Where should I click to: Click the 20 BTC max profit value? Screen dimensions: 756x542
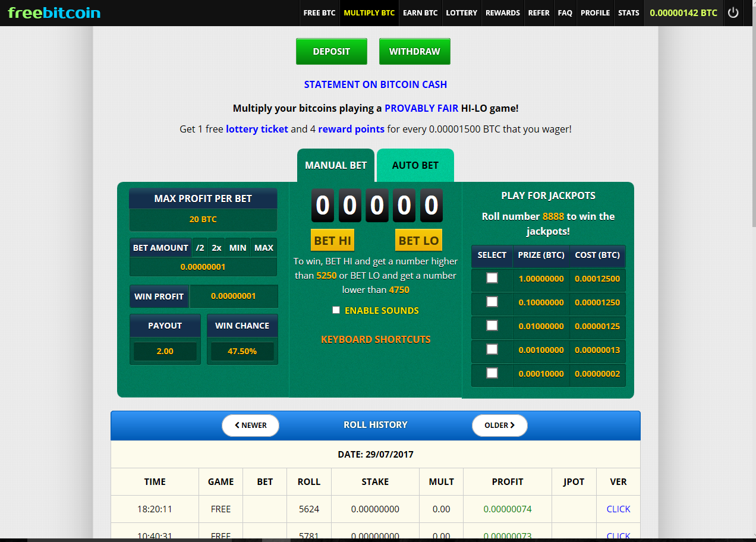click(x=203, y=219)
